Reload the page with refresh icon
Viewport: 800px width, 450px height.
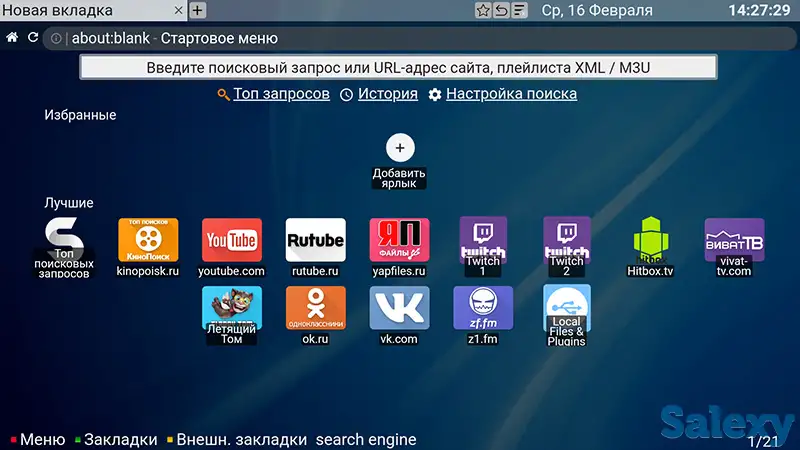33,37
